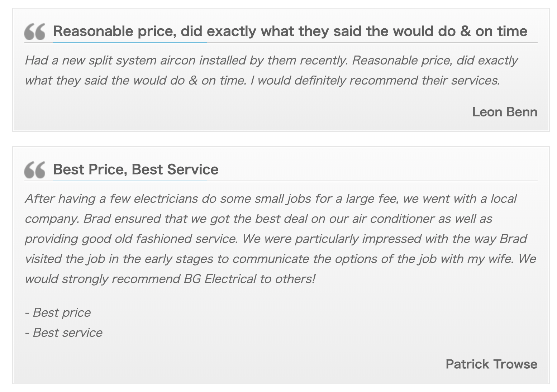Click the split system aircon review text
Viewport: 557px width, 392px height.
[x=271, y=70]
